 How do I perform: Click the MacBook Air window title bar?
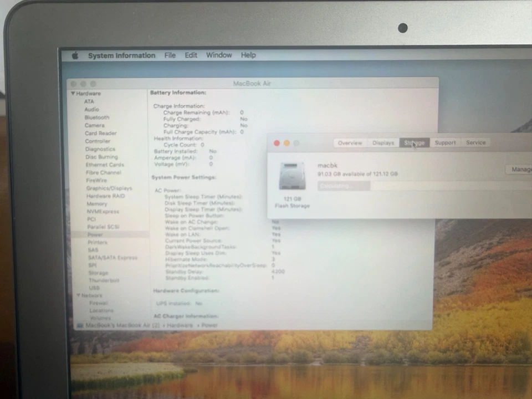[252, 84]
